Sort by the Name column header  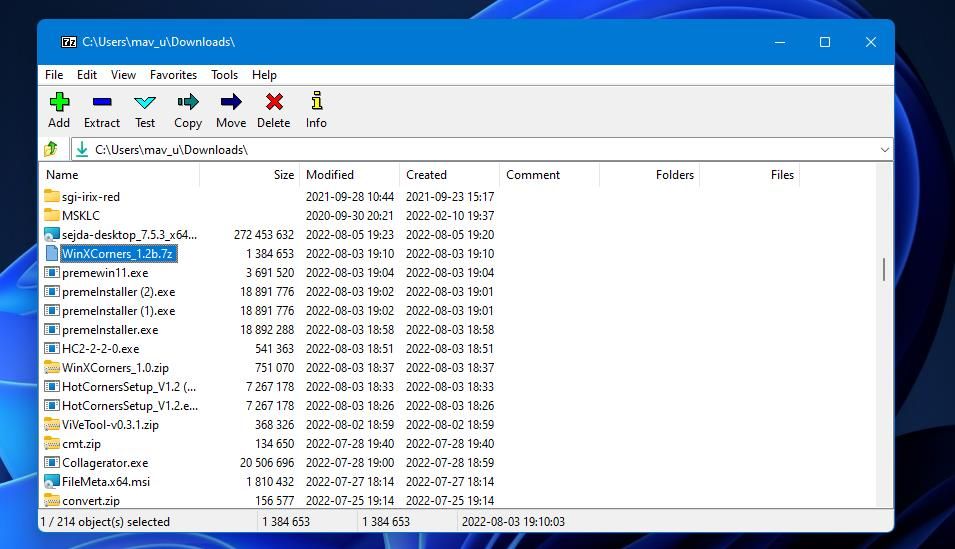click(119, 175)
